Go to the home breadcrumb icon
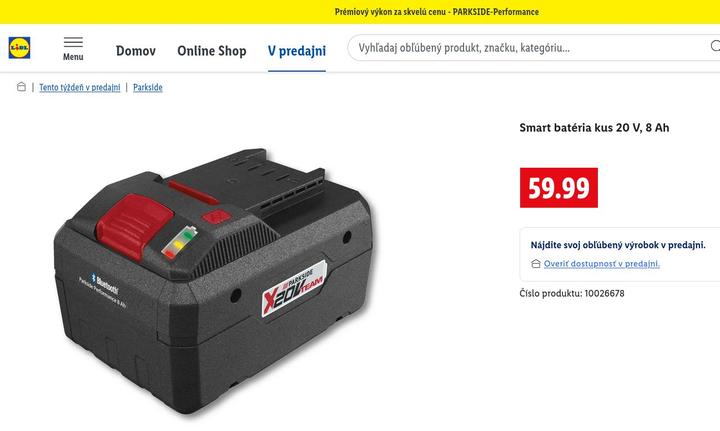 (21, 87)
